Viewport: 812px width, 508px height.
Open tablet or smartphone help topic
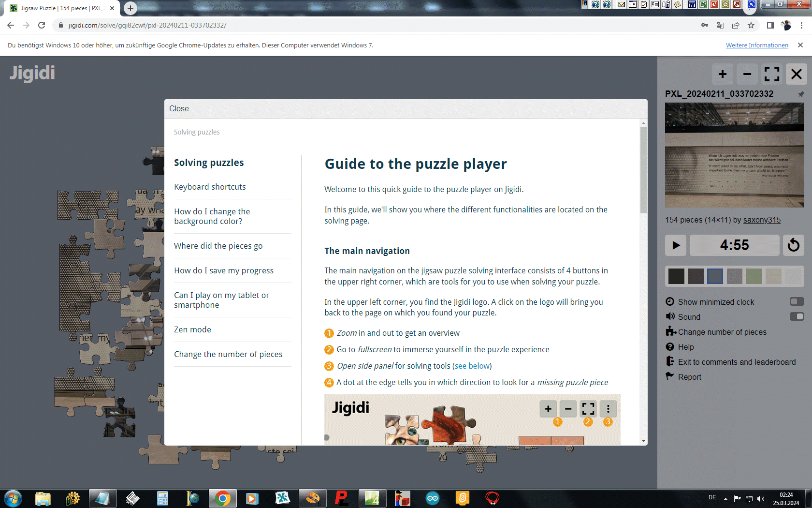[222, 300]
